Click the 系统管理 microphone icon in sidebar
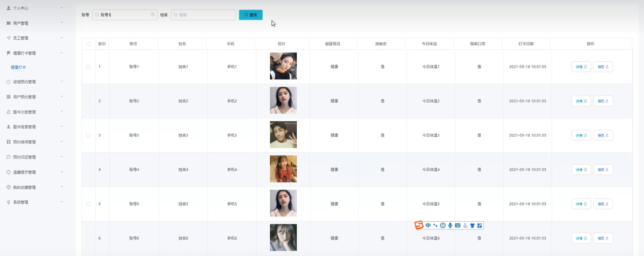644x256 pixels. pyautogui.click(x=9, y=202)
